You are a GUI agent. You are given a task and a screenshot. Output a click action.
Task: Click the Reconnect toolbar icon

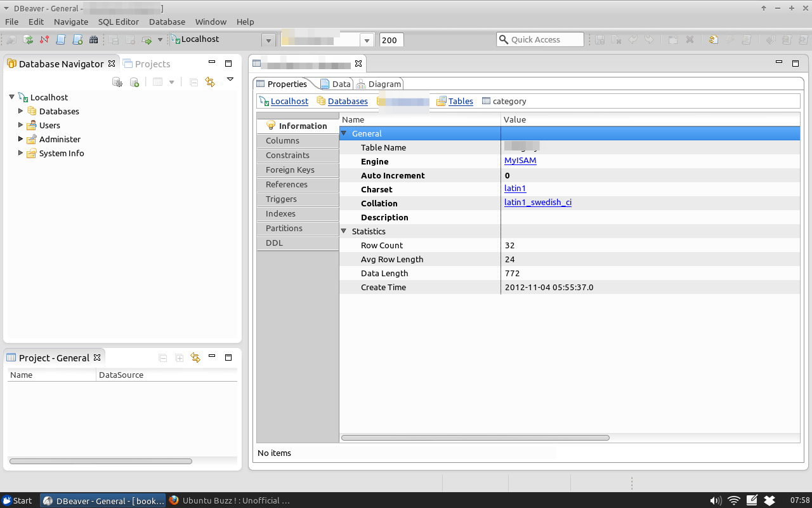point(28,39)
